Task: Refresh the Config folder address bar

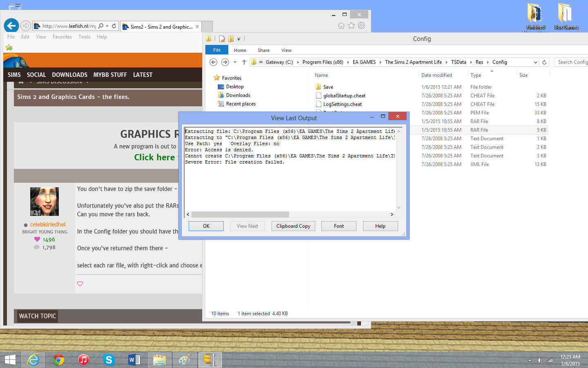Action: pos(544,62)
